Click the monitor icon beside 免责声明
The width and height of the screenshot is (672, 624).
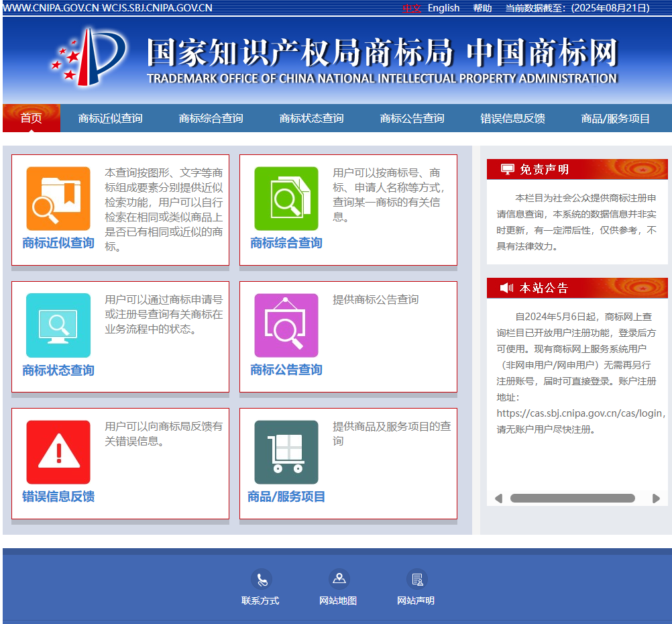(x=508, y=169)
